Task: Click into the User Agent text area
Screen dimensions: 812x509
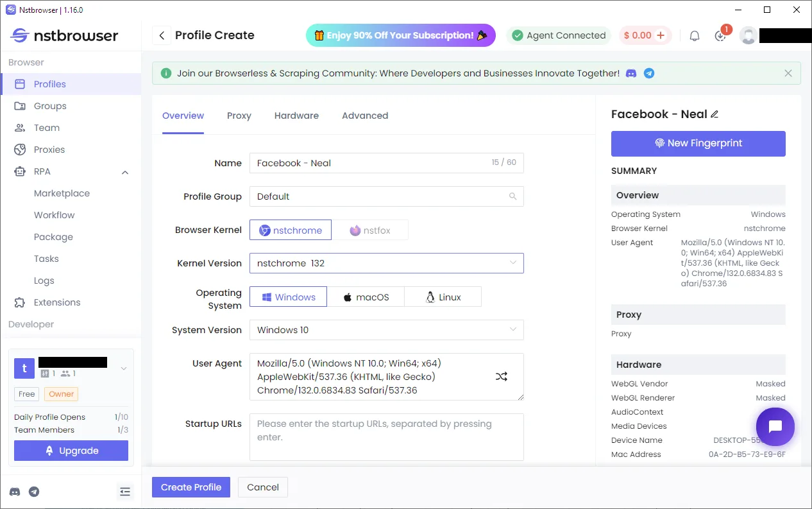Action: click(387, 377)
